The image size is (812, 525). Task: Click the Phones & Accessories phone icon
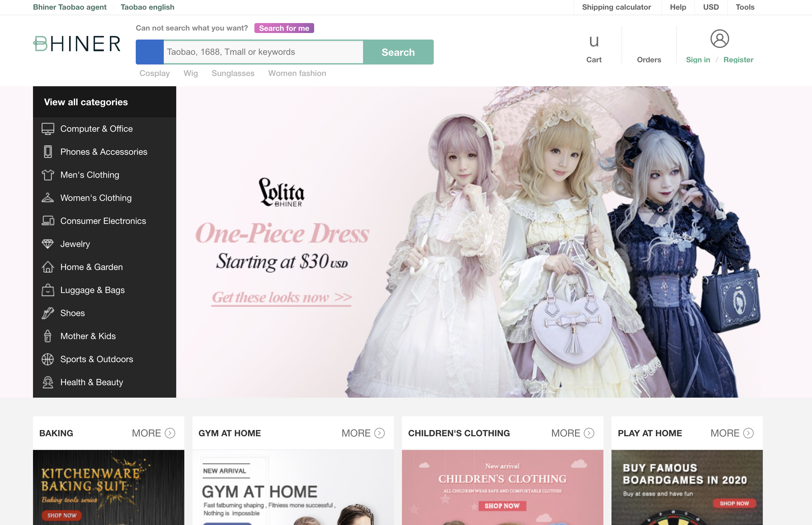point(48,152)
